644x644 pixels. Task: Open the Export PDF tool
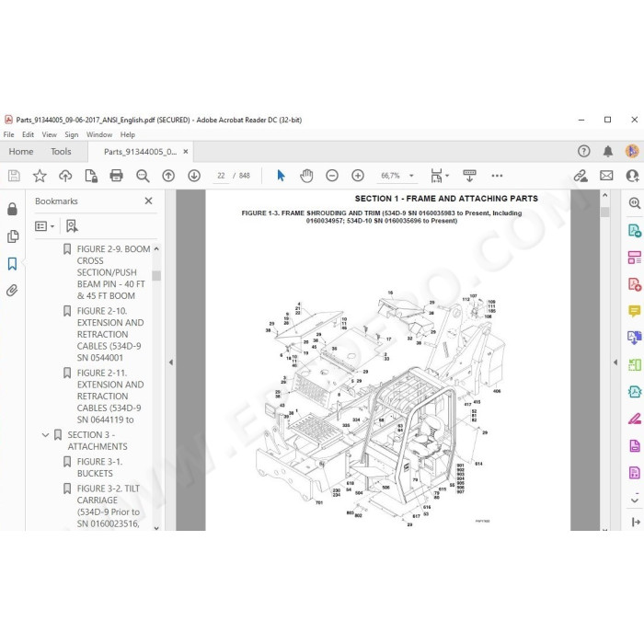[x=635, y=230]
